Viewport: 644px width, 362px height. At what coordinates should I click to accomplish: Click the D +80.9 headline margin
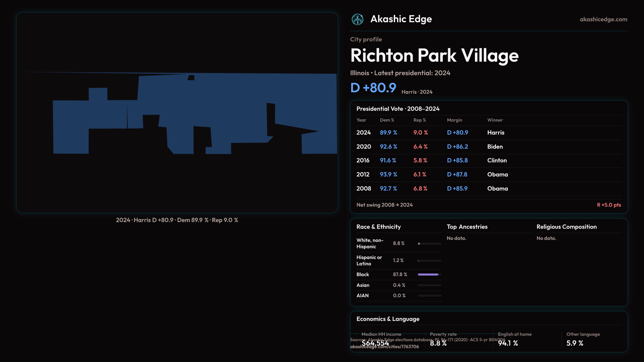pos(373,88)
